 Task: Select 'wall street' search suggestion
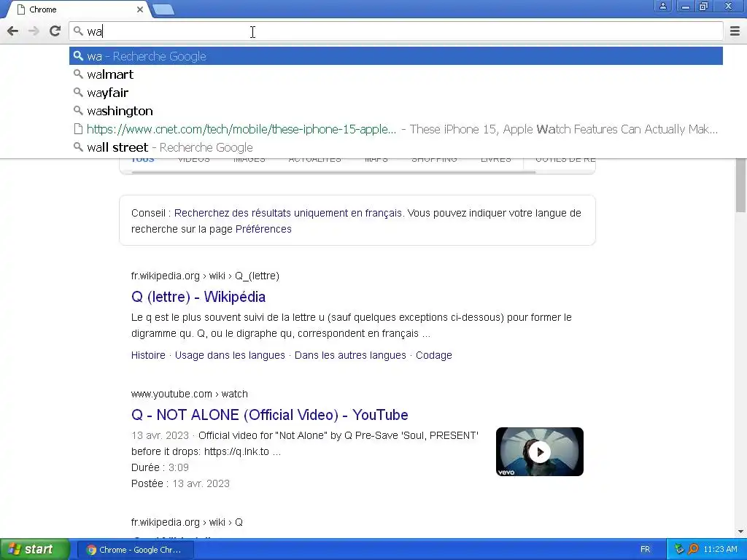tap(396, 147)
